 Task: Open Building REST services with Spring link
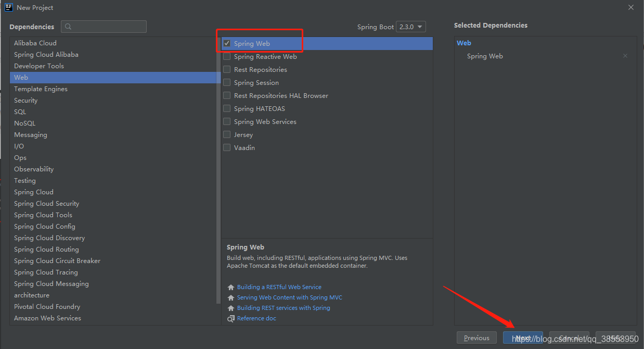pyautogui.click(x=284, y=308)
